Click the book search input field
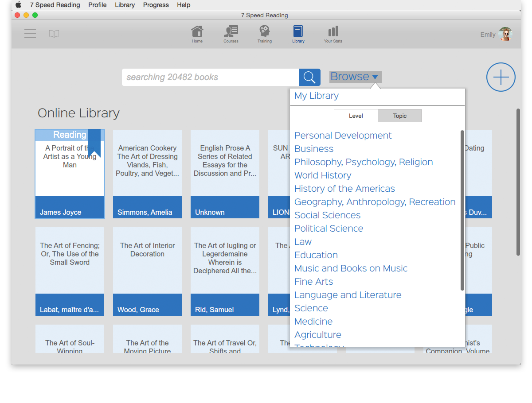Viewport: 532px width, 403px height. pos(211,77)
